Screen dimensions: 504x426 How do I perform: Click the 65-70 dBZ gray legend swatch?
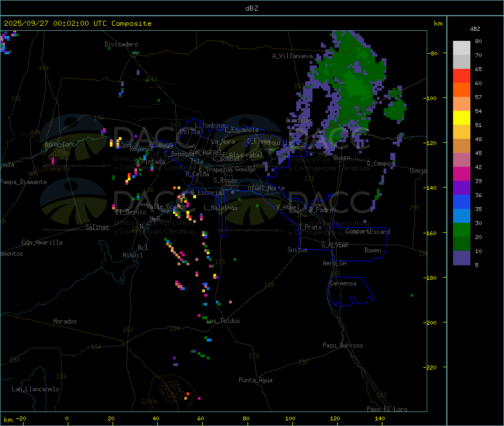click(x=461, y=62)
